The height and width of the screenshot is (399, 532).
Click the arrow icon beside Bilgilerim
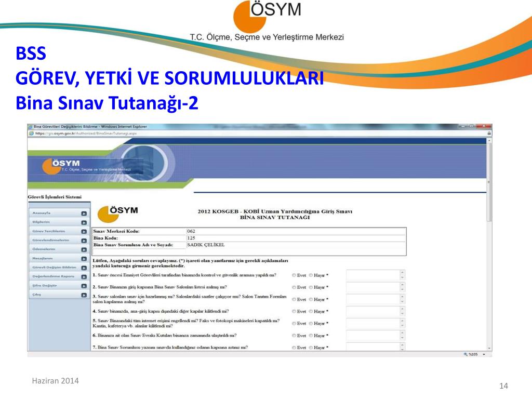[84, 222]
